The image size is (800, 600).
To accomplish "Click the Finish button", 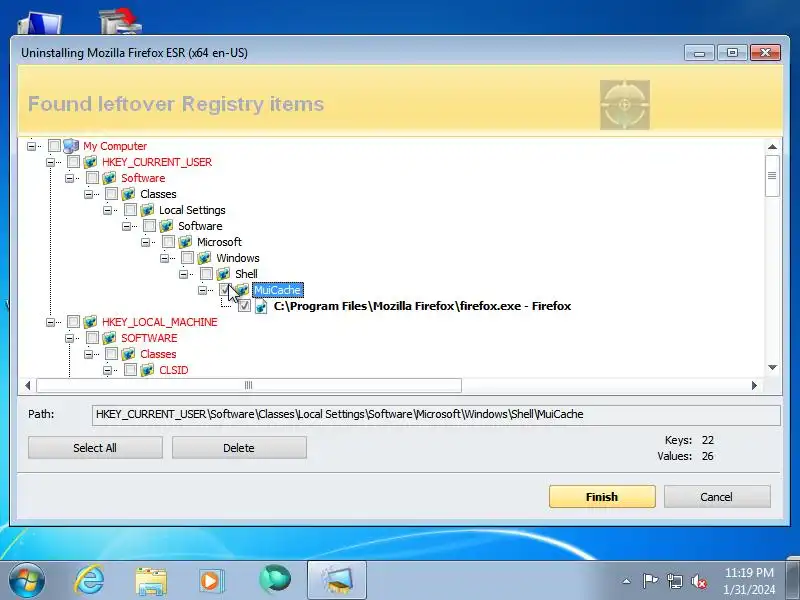I will (602, 497).
